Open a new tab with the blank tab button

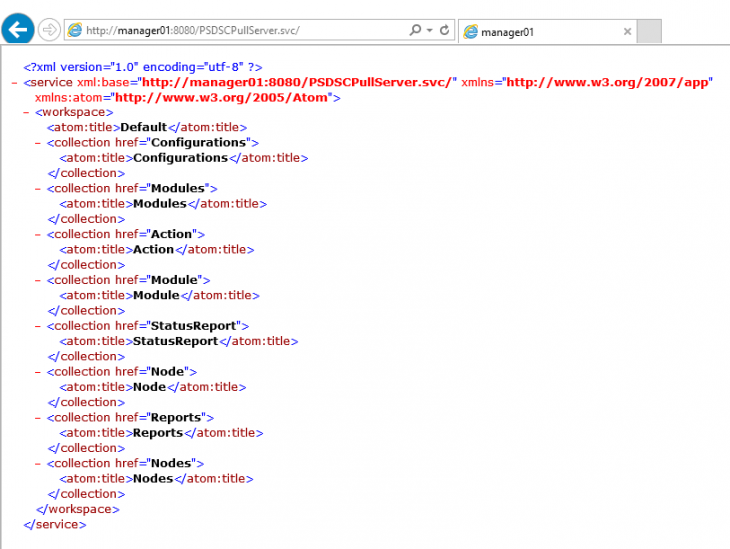(x=649, y=31)
